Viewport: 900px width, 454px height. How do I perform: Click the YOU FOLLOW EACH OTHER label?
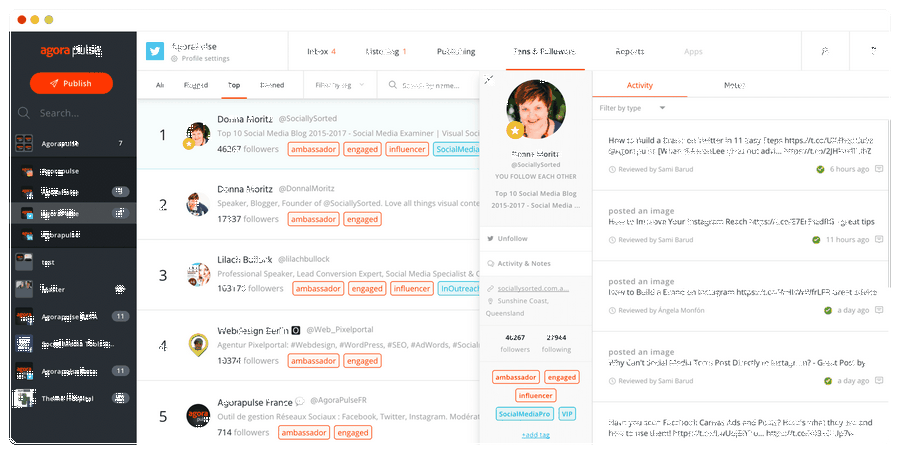tap(536, 177)
